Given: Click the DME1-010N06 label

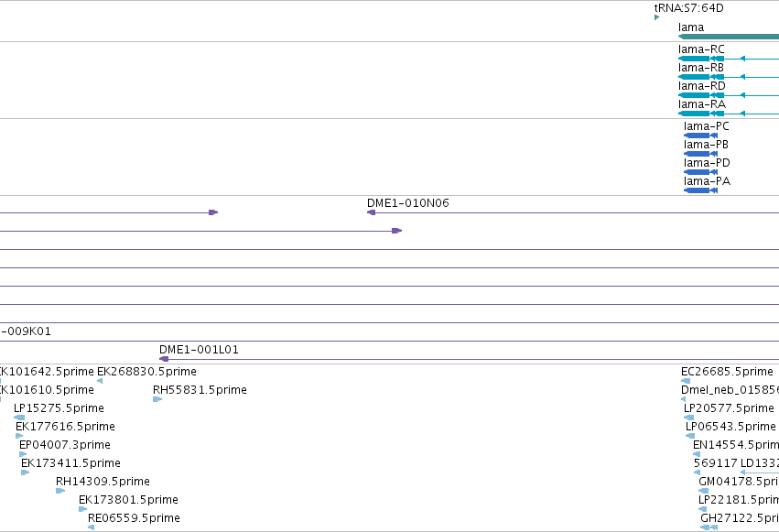Looking at the screenshot, I should [x=408, y=203].
